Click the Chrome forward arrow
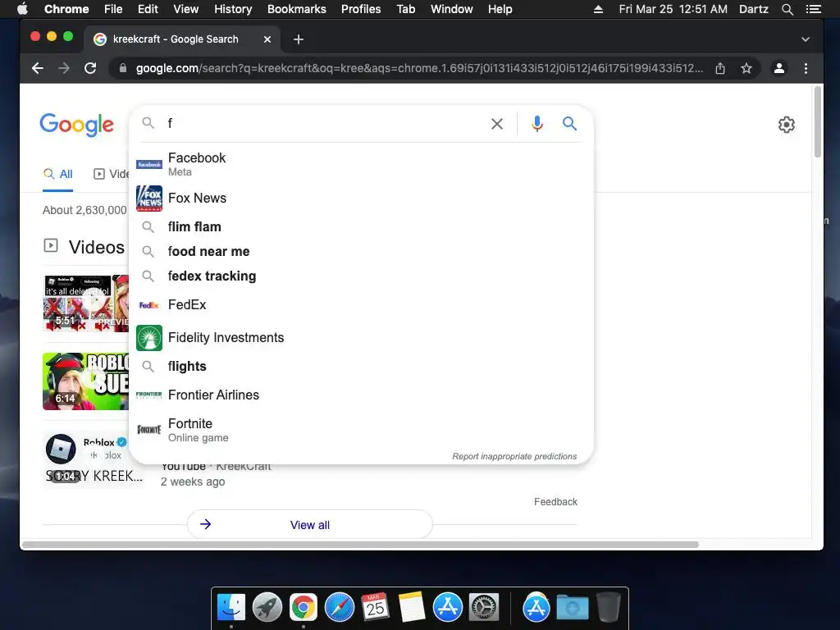The width and height of the screenshot is (840, 630). [x=64, y=68]
